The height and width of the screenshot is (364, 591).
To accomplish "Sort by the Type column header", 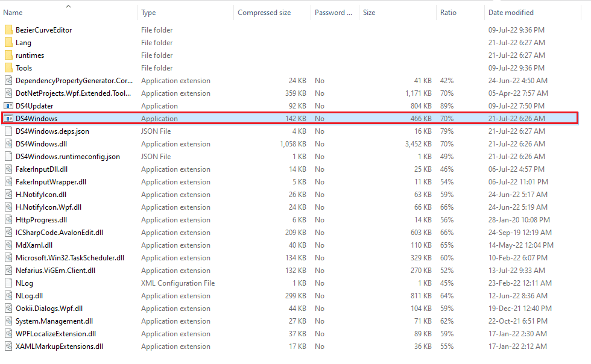I will (x=148, y=13).
